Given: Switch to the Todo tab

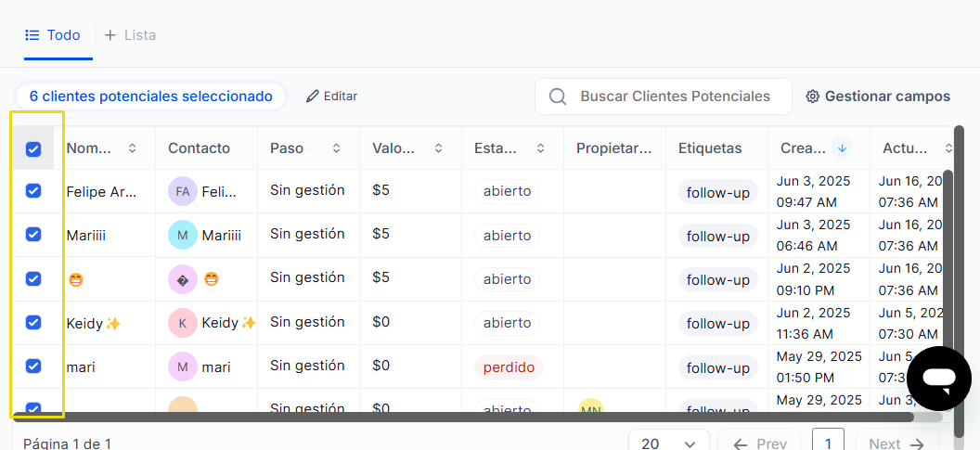Looking at the screenshot, I should 54,35.
